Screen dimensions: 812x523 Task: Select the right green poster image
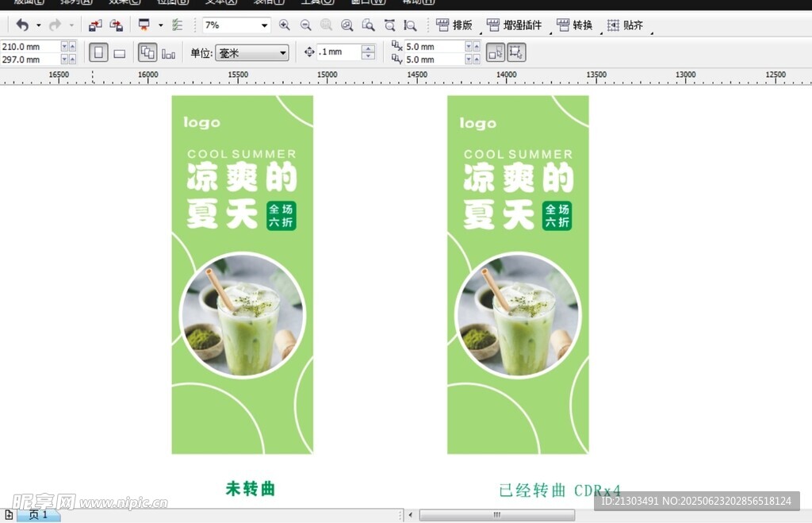coord(518,275)
